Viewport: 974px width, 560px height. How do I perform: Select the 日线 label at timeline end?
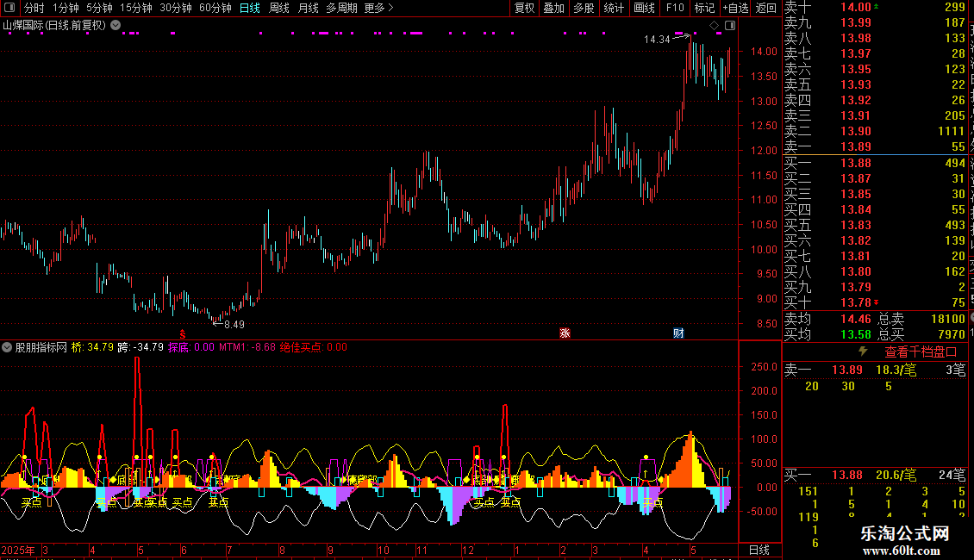coord(759,550)
